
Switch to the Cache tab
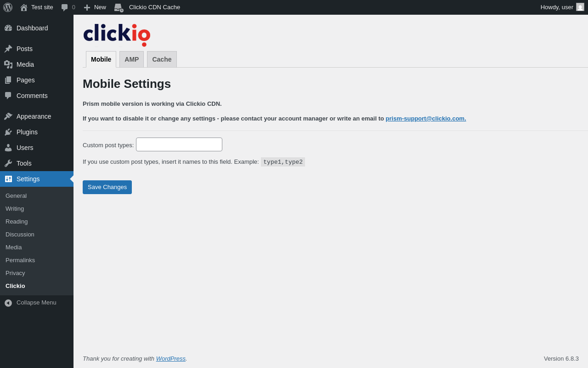click(162, 59)
